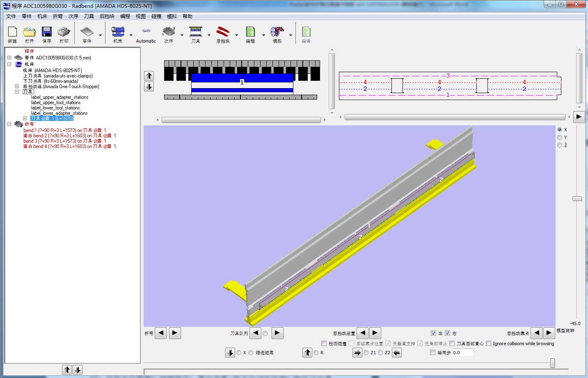Screen dimensions: 588x378
Task: Click the play arrow right of the bend diagram
Action: [x=579, y=117]
